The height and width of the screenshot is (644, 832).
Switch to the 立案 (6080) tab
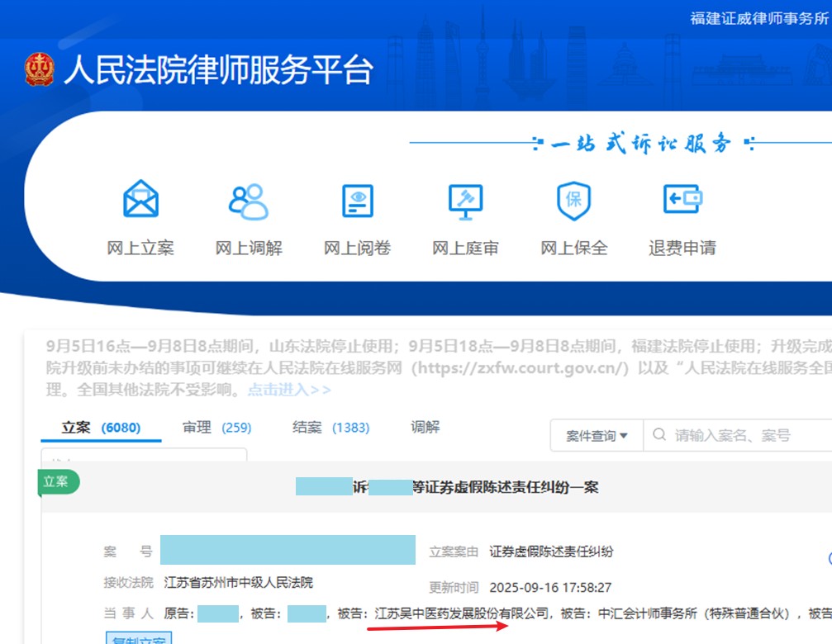coord(101,428)
